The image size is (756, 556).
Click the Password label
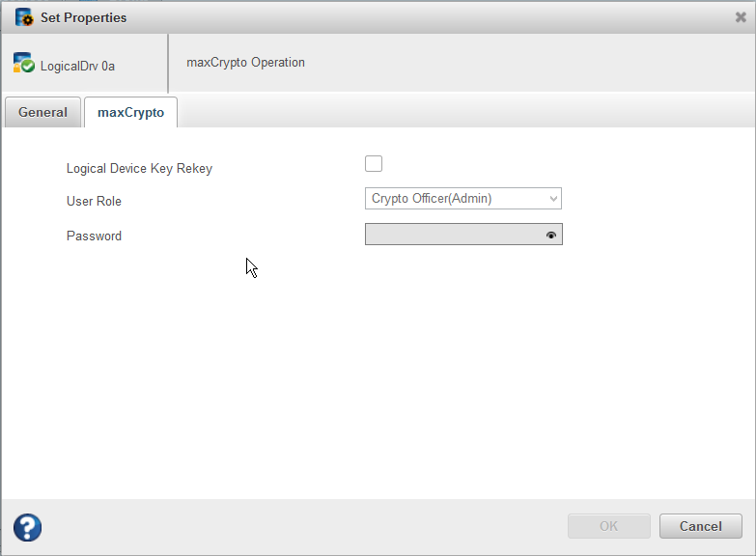pyautogui.click(x=94, y=236)
